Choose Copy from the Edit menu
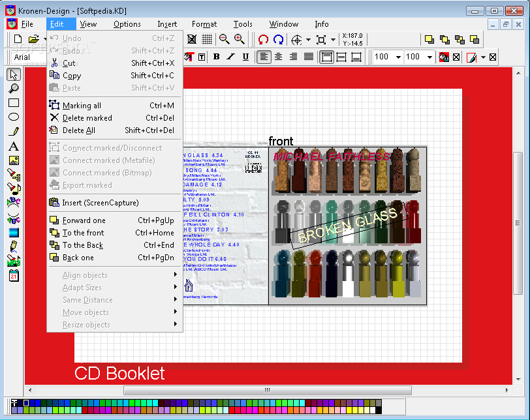Image resolution: width=530 pixels, height=420 pixels. 115,76
